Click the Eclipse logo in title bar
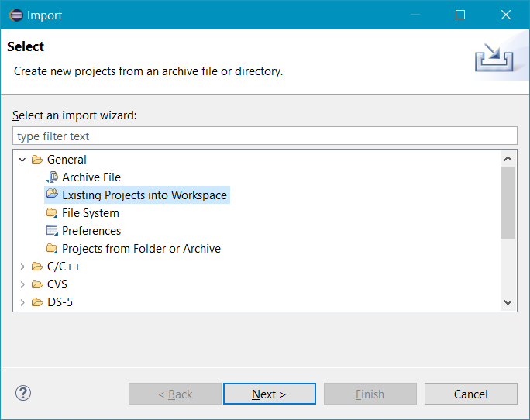The width and height of the screenshot is (530, 420). (x=16, y=15)
